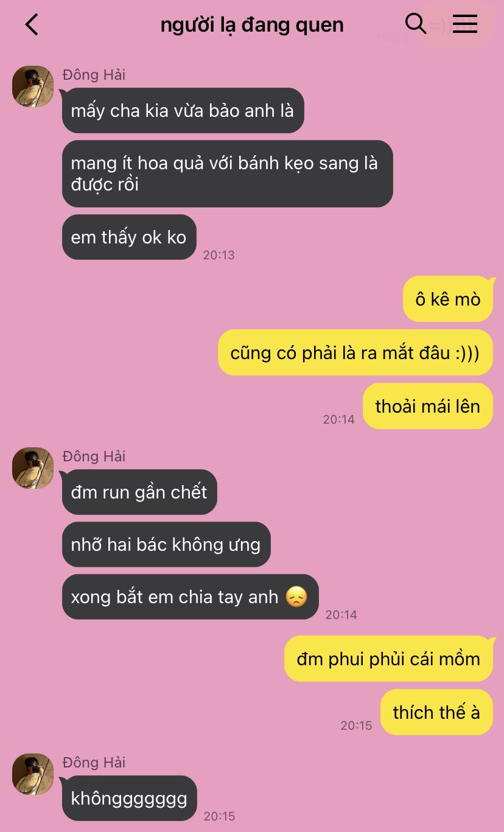Tap the 'thoải mái lên' bubble

(427, 406)
